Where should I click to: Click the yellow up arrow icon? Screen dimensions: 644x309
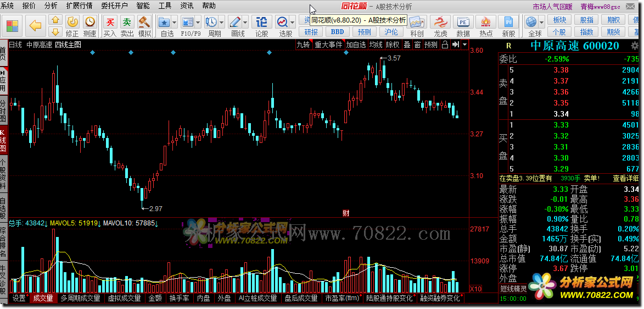click(55, 20)
